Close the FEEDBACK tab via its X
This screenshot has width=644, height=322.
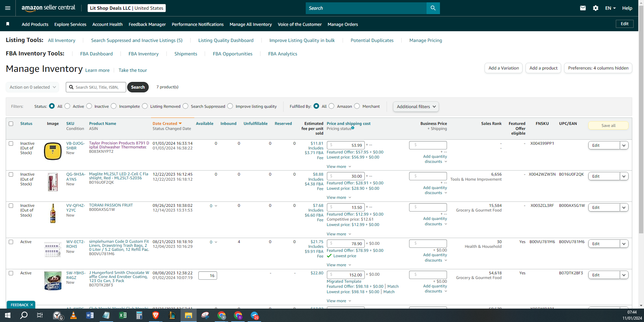click(32, 305)
